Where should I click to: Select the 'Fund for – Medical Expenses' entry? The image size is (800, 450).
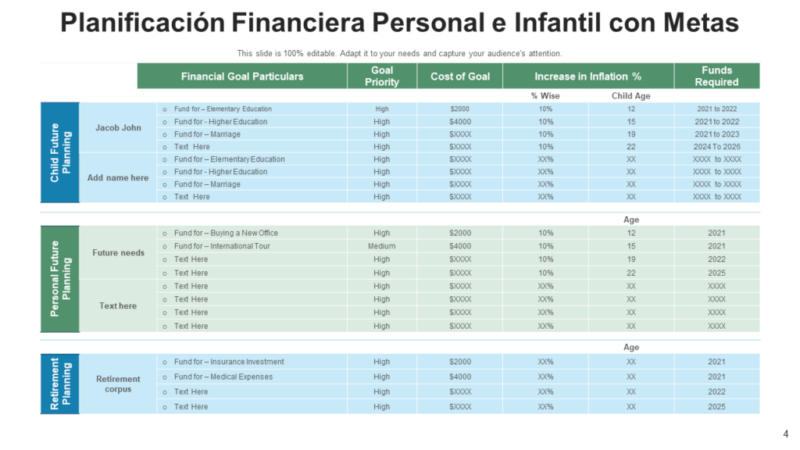pyautogui.click(x=223, y=377)
